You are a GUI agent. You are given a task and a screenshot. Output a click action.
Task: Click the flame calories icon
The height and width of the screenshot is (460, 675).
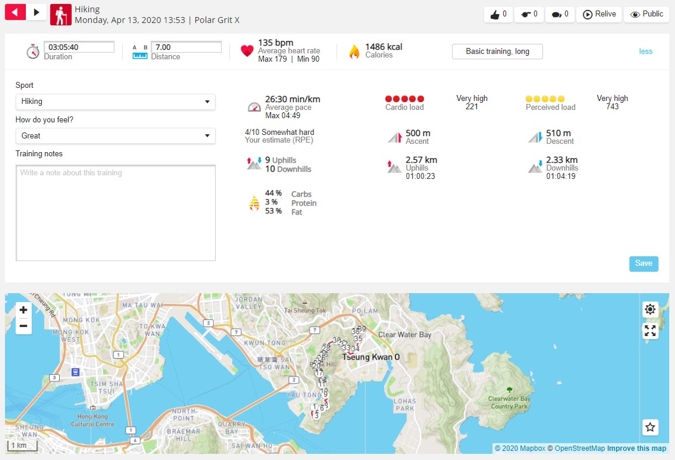(x=354, y=51)
